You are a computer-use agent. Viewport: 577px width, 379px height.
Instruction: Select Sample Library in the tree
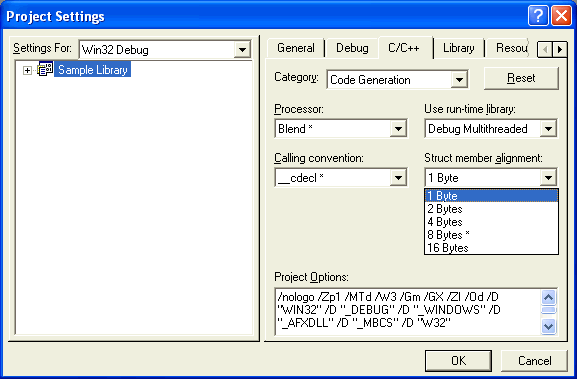coord(92,70)
